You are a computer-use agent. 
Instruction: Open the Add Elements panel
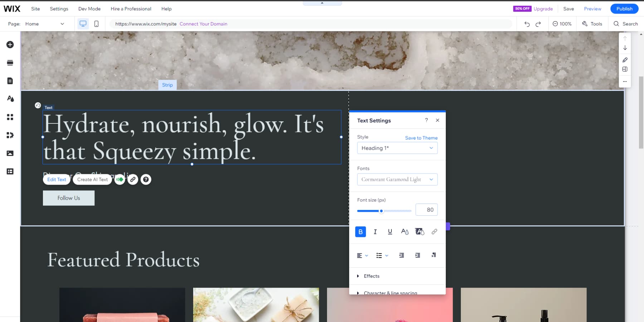click(10, 44)
